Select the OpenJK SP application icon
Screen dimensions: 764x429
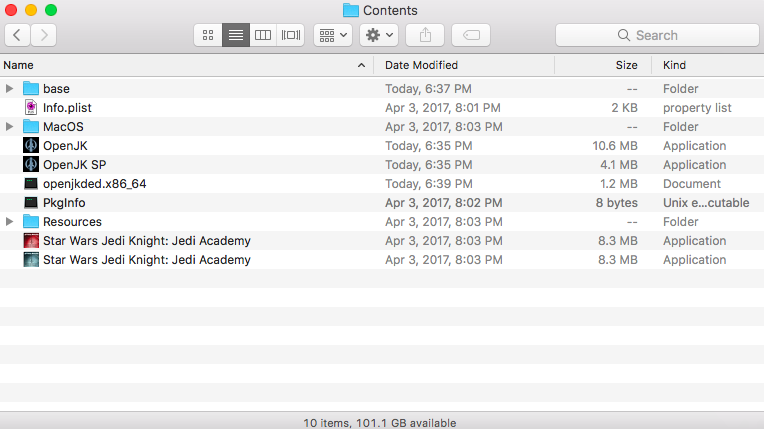(x=31, y=165)
